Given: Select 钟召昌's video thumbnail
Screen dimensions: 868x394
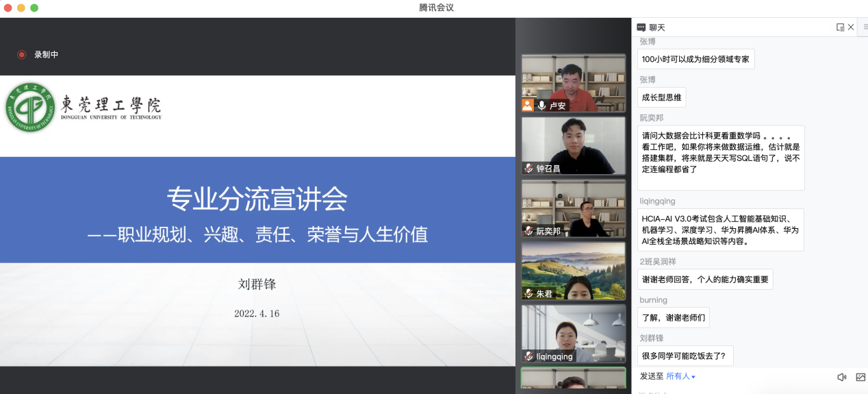Looking at the screenshot, I should coord(574,144).
